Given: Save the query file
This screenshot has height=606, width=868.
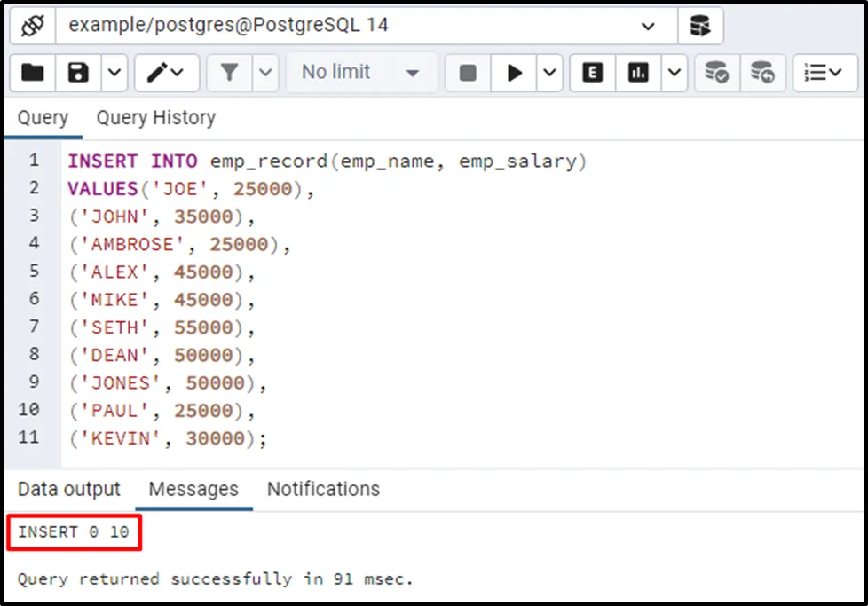Looking at the screenshot, I should (78, 73).
